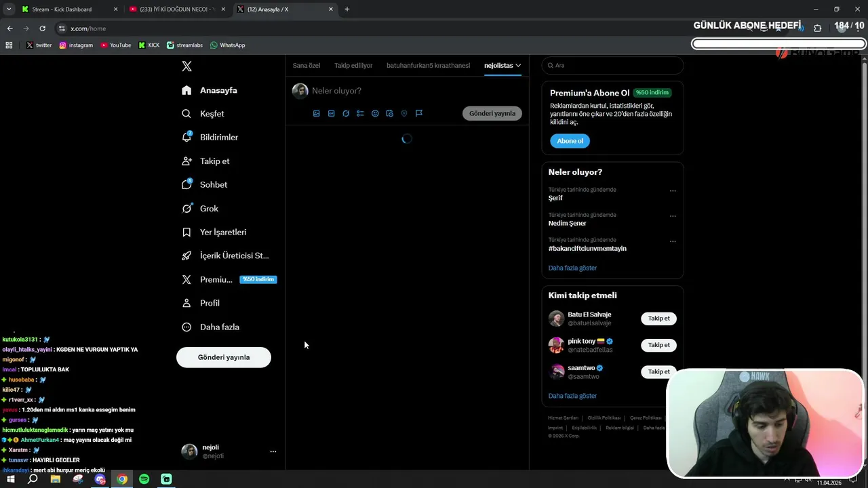The width and height of the screenshot is (868, 488).
Task: Open Grok from the sidebar
Action: pos(200,209)
